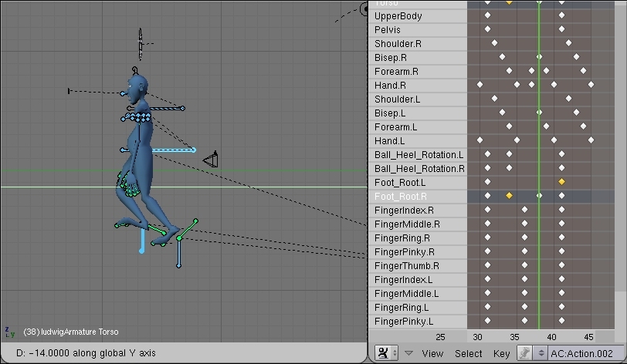Select the FingerRing.R channel
Viewport: 627px width, 364px height.
point(418,238)
